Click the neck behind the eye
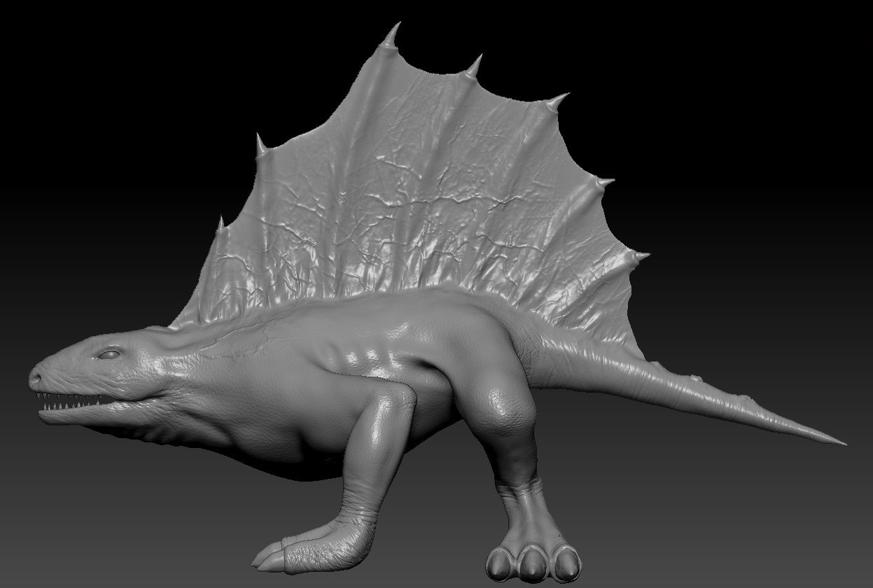 click(175, 350)
